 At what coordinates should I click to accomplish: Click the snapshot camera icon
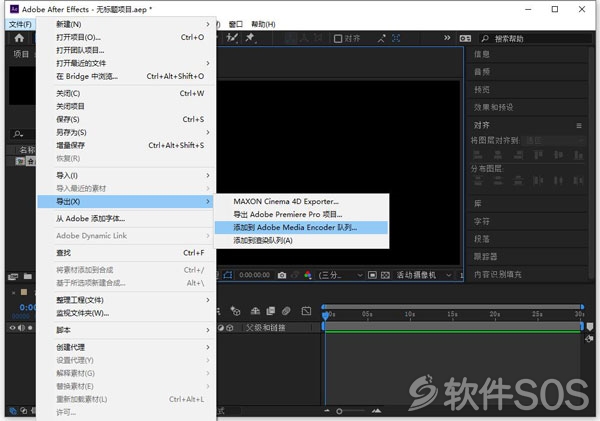point(282,275)
